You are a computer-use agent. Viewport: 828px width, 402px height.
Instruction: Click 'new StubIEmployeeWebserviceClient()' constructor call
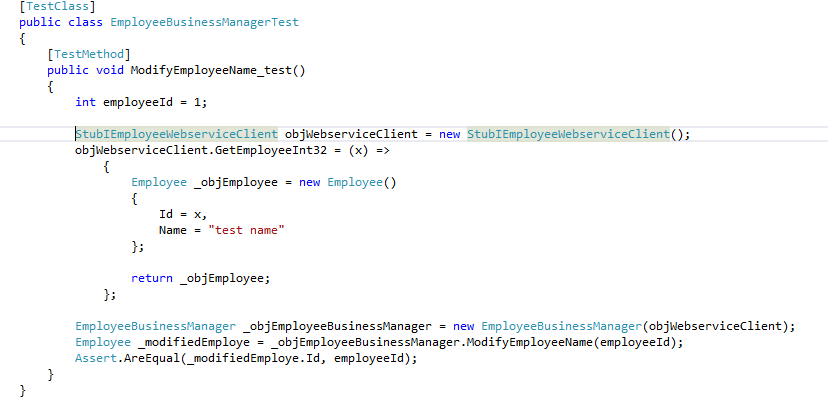(x=564, y=134)
